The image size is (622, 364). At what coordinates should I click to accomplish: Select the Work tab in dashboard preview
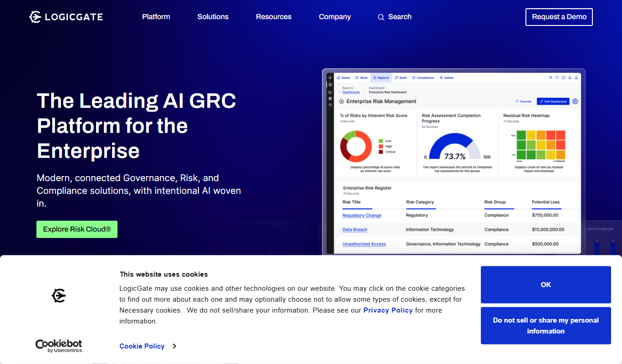(361, 78)
